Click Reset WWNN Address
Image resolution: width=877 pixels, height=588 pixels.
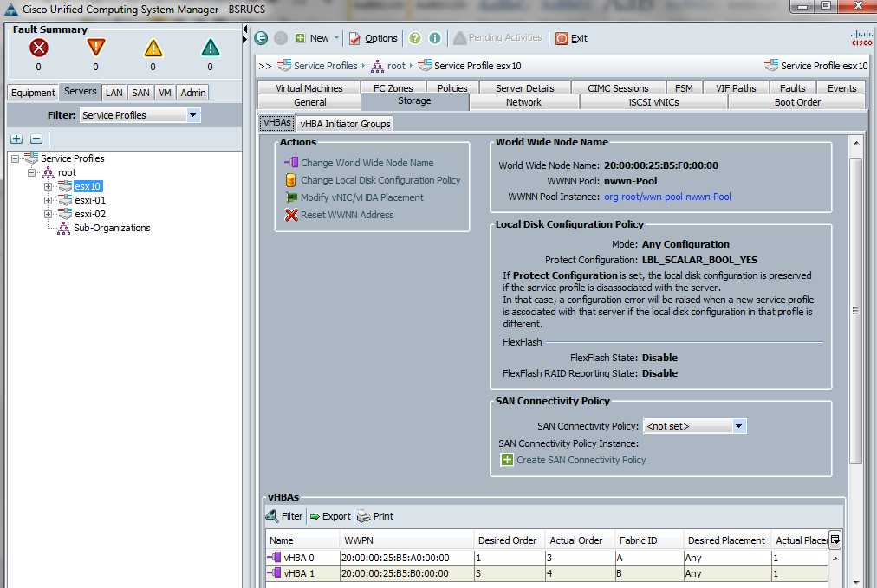coord(347,215)
